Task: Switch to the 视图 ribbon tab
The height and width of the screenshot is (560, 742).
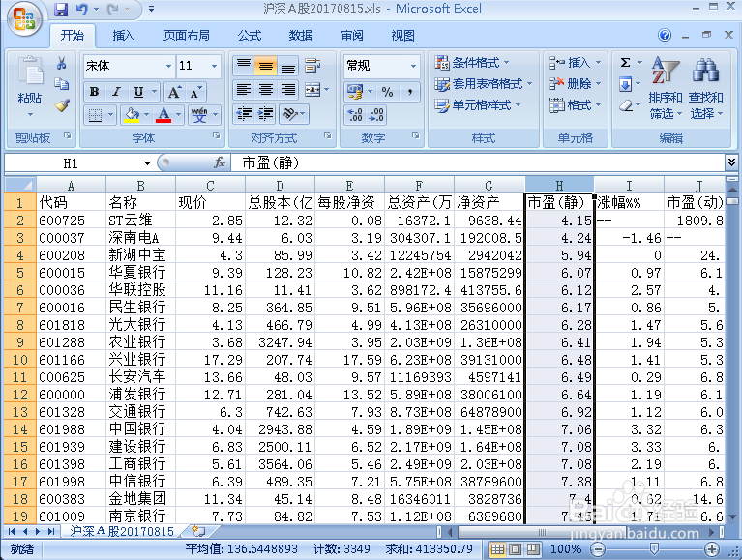Action: [402, 36]
